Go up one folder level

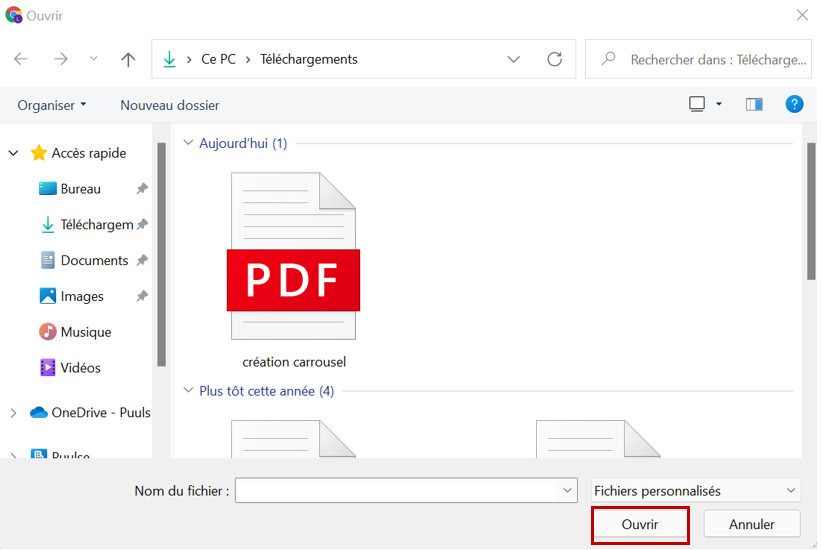pos(128,59)
